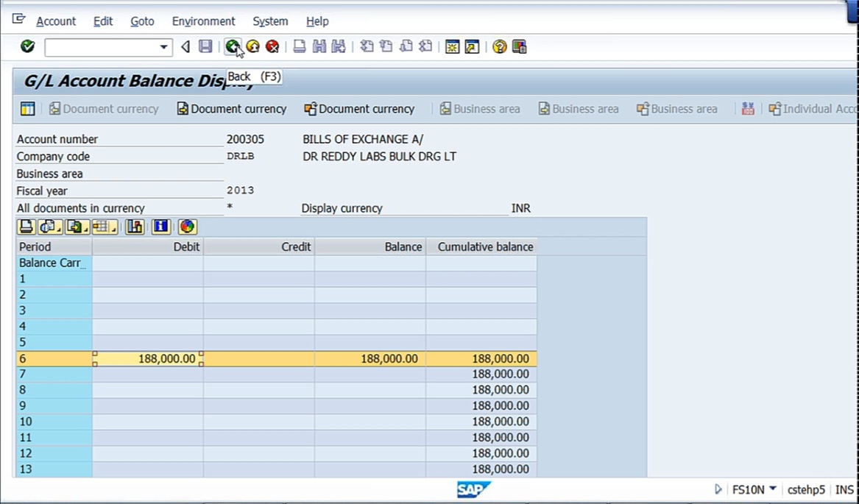Click fiscal year value 2013
The width and height of the screenshot is (859, 504).
click(241, 191)
